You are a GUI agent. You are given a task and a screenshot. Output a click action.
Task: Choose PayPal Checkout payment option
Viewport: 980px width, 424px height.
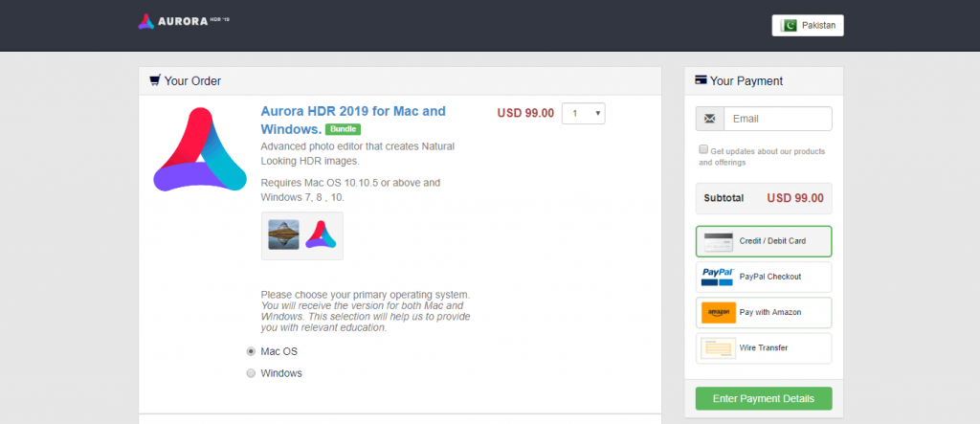click(x=764, y=277)
